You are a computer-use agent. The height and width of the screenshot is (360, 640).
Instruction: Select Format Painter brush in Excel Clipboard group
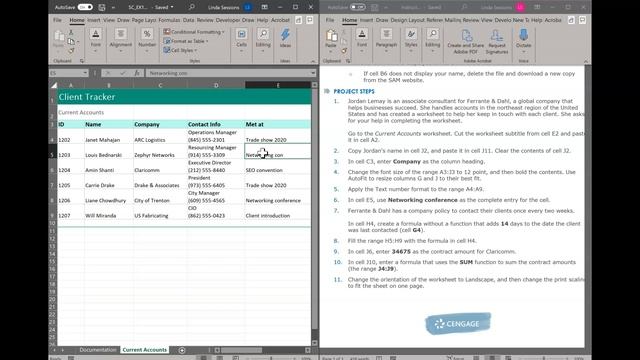click(71, 51)
